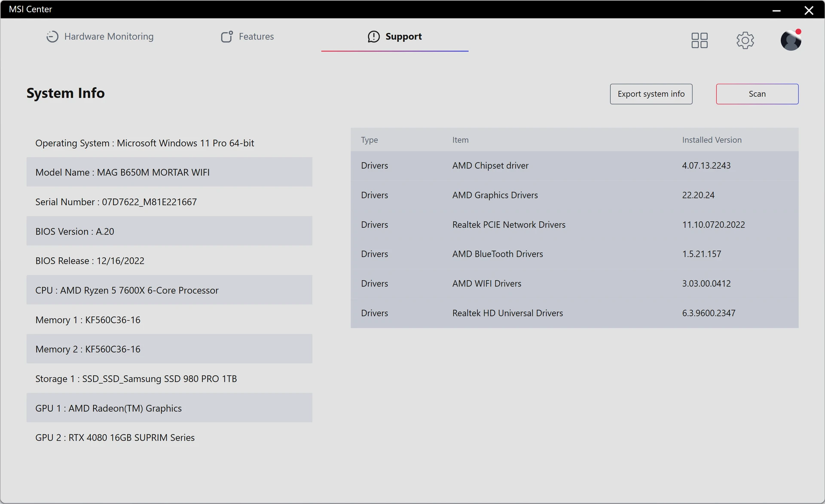Select Realtek PCIE Network Drivers row
Image resolution: width=825 pixels, height=504 pixels.
574,225
